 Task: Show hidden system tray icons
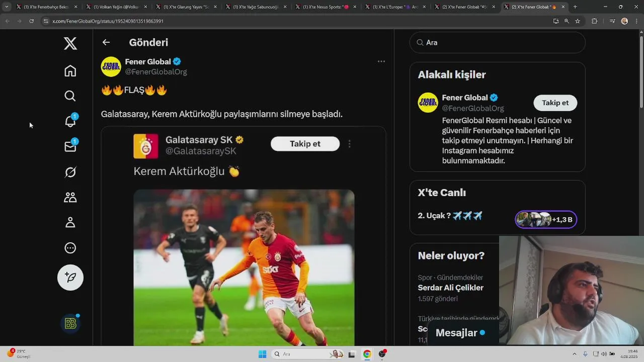575,354
